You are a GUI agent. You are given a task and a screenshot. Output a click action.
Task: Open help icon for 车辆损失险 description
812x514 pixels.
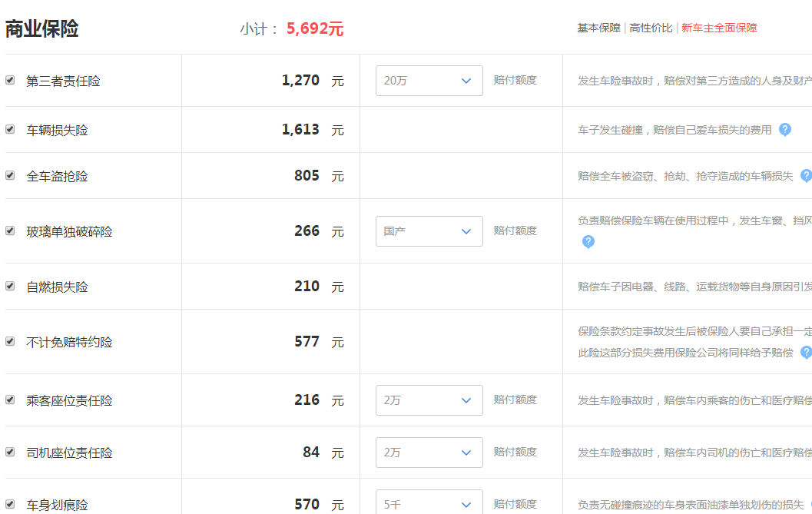pyautogui.click(x=784, y=130)
